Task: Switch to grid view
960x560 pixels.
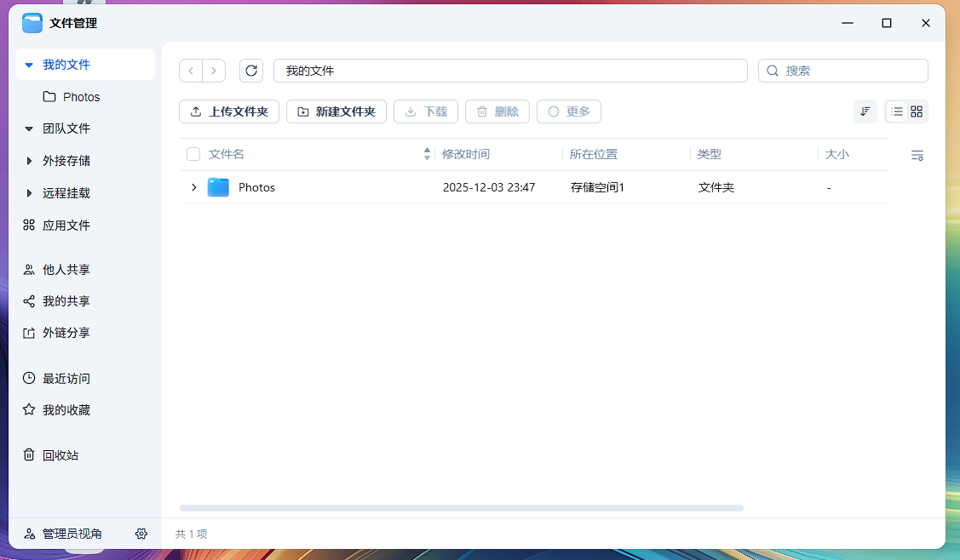Action: coord(917,111)
